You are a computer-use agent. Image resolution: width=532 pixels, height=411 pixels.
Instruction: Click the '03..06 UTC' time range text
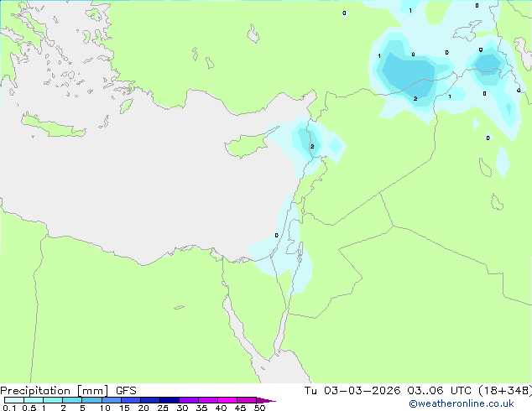click(440, 391)
